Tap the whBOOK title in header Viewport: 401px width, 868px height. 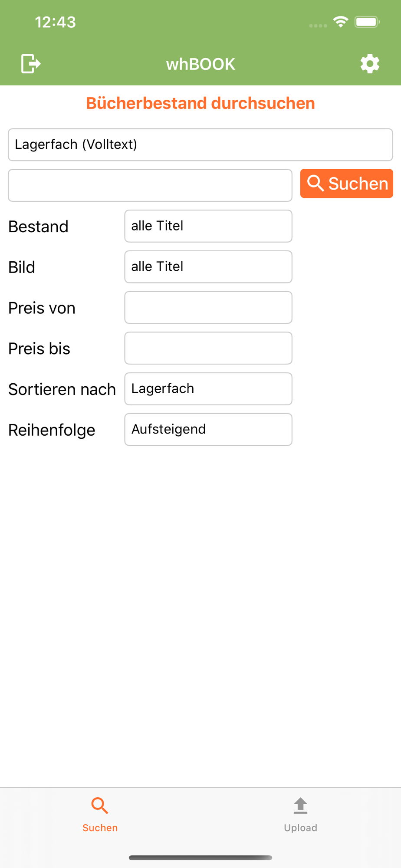200,64
